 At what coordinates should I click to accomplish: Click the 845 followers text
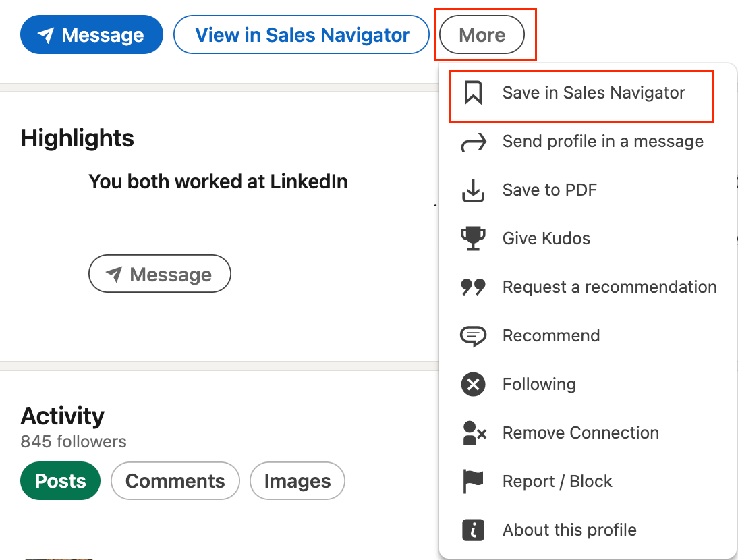click(x=74, y=441)
